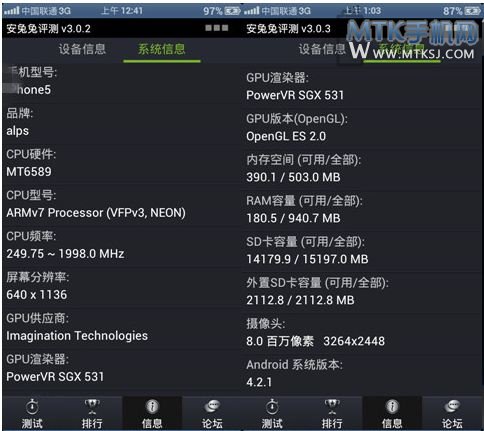Click the 摄像头 label

(x=266, y=324)
